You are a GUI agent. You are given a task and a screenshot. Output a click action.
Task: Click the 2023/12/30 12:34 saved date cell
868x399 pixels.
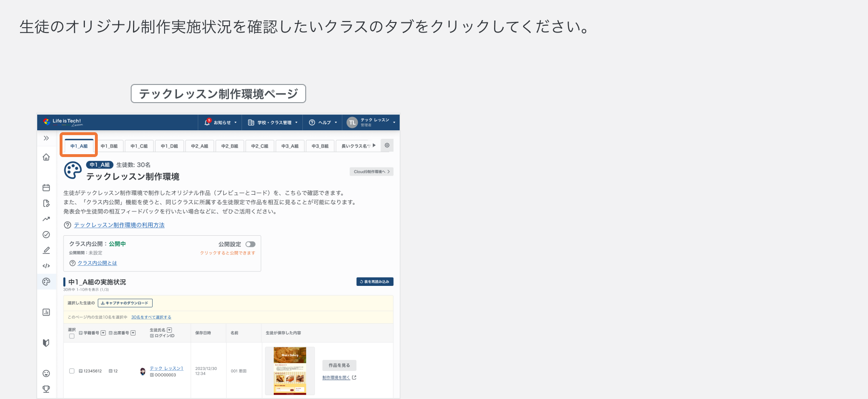click(206, 371)
